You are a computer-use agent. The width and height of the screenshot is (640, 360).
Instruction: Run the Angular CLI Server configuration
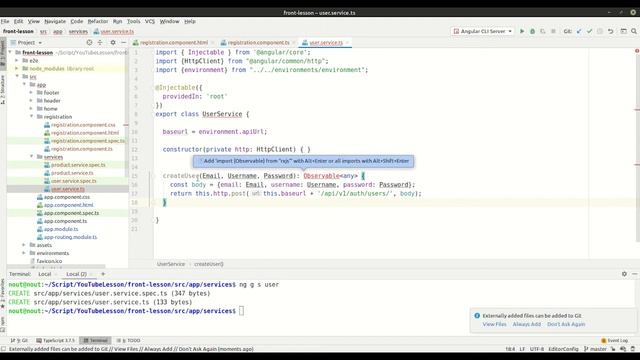coord(522,31)
